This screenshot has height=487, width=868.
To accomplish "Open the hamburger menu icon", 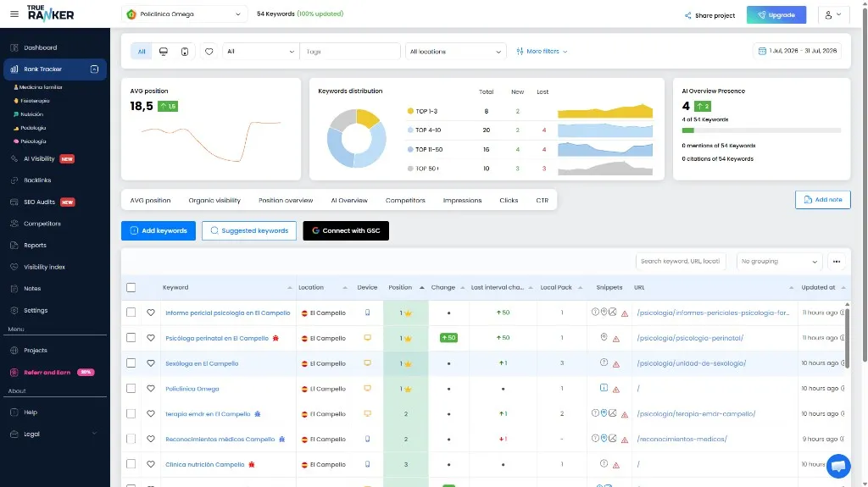I will (x=14, y=14).
